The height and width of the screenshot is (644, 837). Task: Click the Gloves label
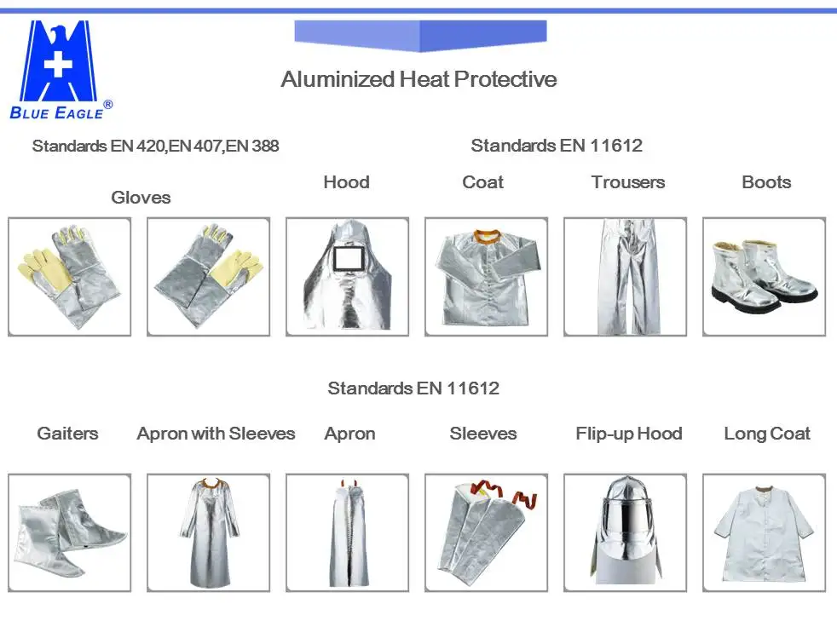point(141,198)
